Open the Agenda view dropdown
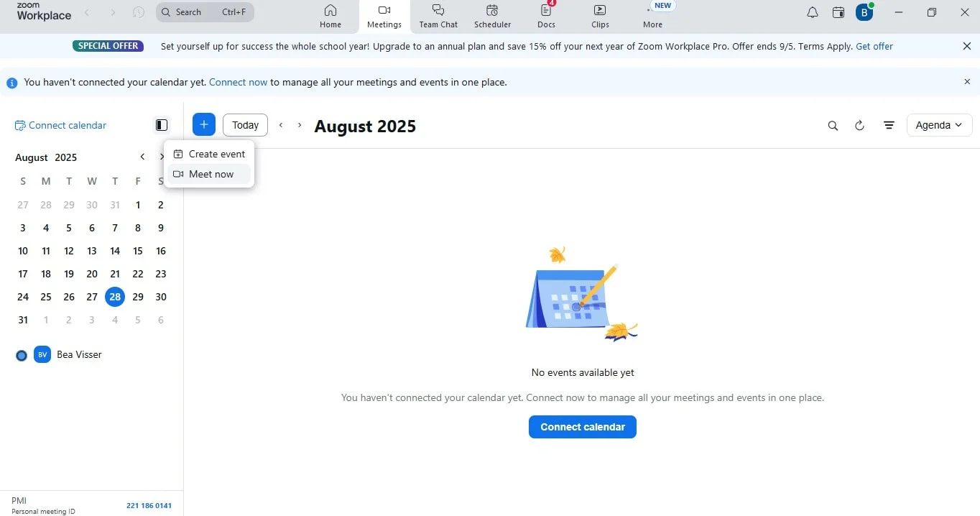 (x=940, y=125)
